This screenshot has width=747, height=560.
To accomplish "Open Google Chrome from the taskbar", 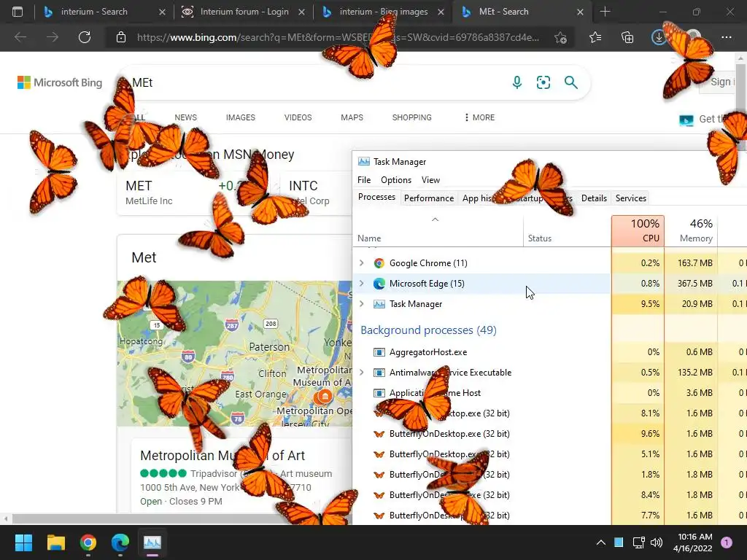I will (88, 542).
